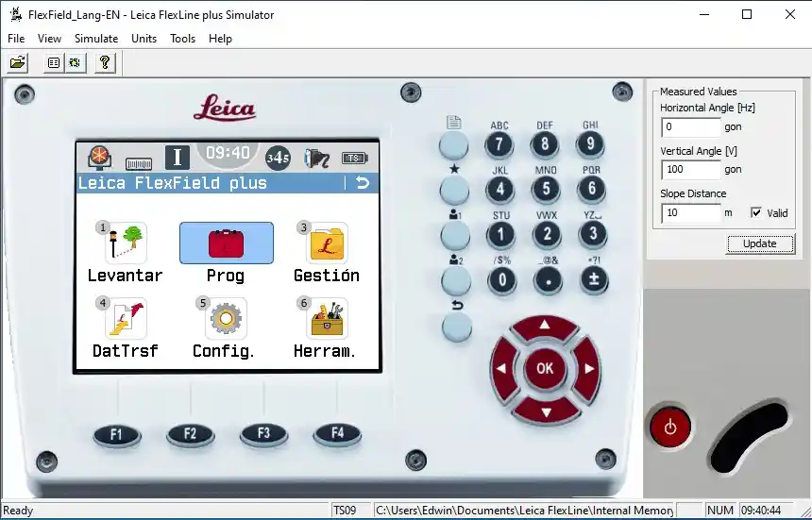Click the escape return key on keypad
Screen dimensions: 812x520
[x=457, y=327]
